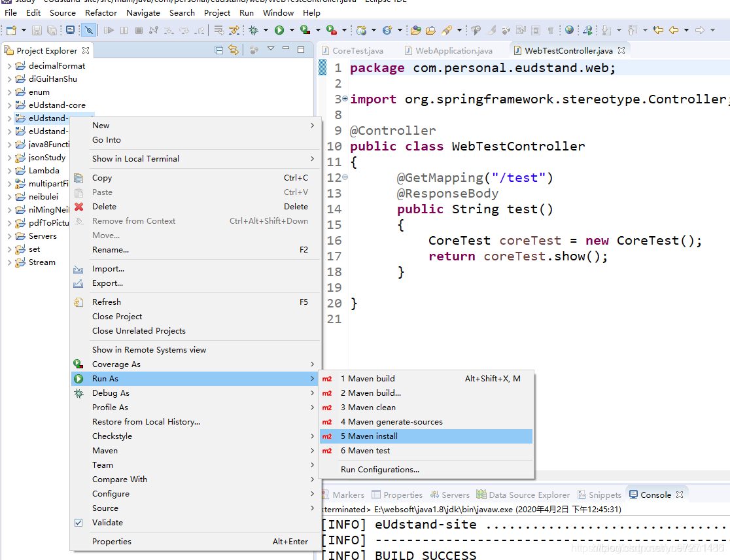Viewport: 730px width, 560px height.
Task: Click the Run External Tools icon
Action: coord(332,30)
